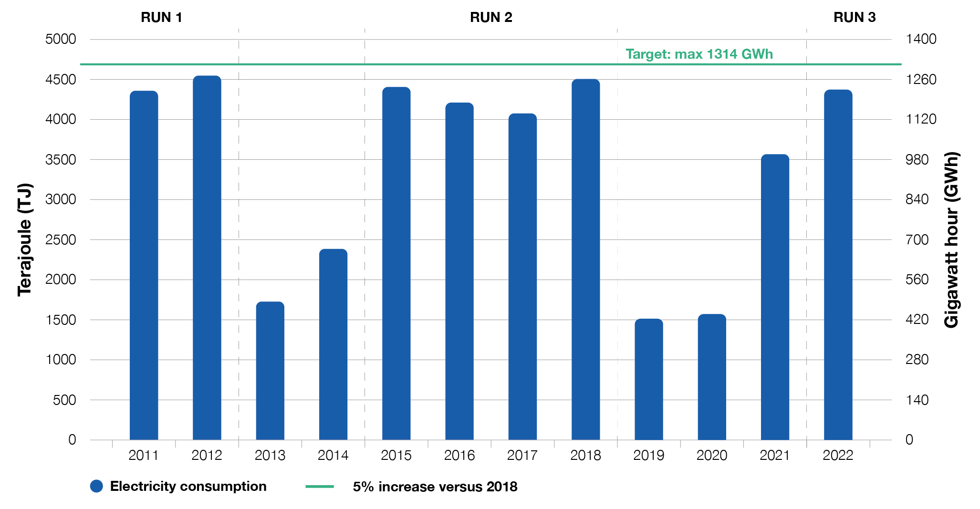
Task: Click the "3000" left axis value
Action: pos(61,199)
